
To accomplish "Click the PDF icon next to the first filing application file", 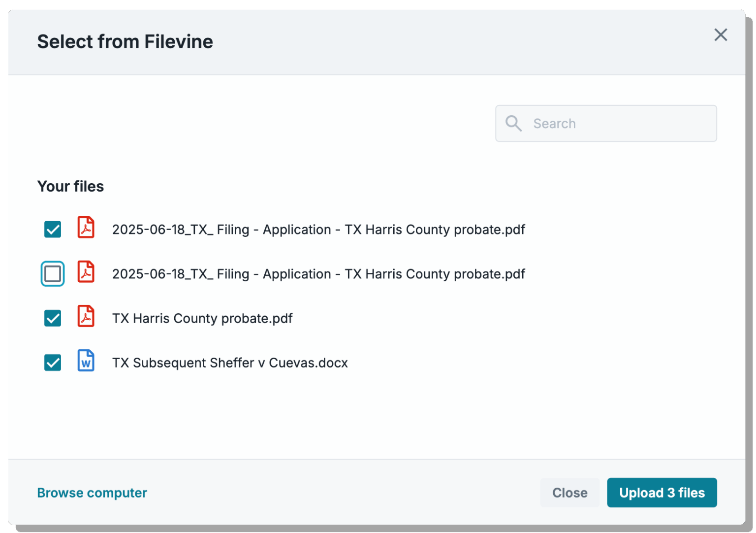I will pos(86,229).
